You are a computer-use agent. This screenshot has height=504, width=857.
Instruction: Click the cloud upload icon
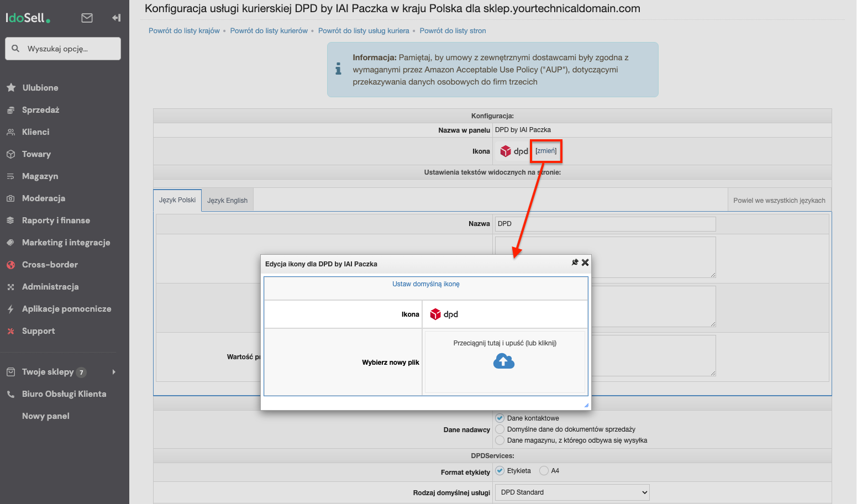tap(503, 361)
